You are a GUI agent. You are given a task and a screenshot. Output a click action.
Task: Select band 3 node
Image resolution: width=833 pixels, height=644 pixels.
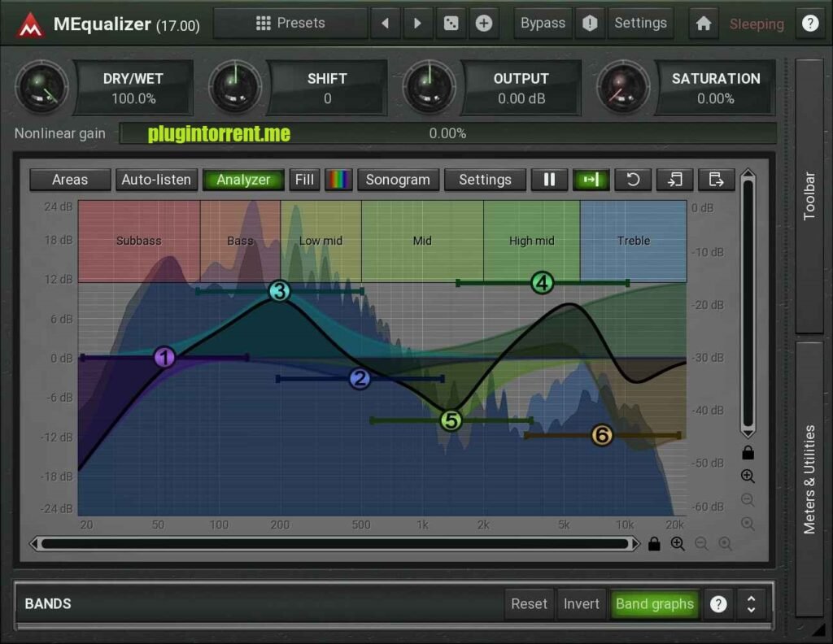[x=280, y=291]
